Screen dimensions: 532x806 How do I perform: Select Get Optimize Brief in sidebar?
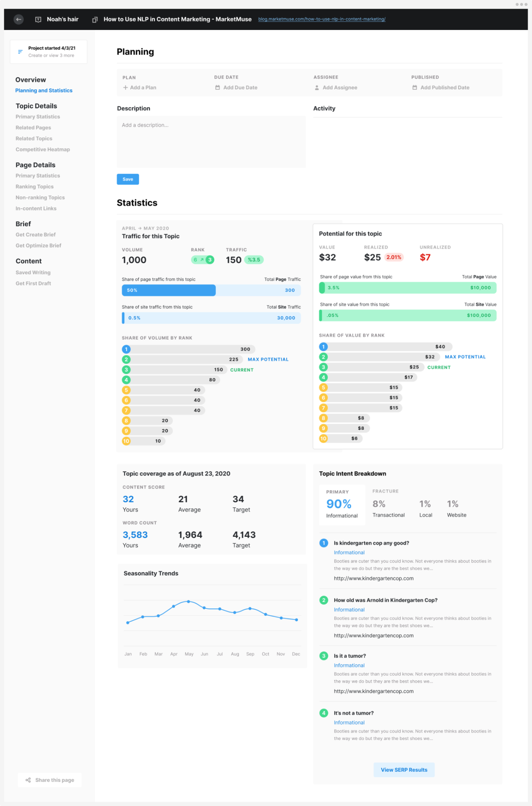click(x=39, y=246)
